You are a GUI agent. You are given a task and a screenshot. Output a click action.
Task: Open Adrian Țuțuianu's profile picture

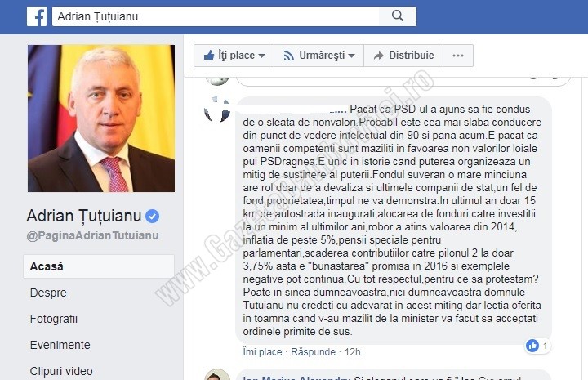[x=101, y=118]
